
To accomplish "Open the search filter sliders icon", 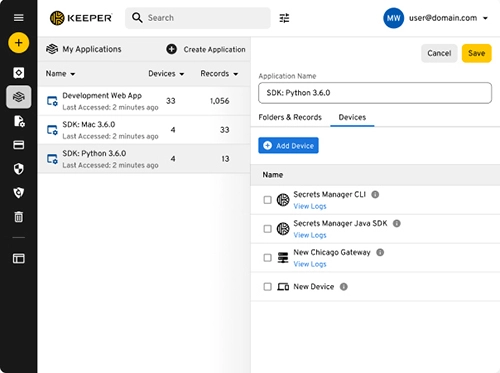I will (284, 18).
